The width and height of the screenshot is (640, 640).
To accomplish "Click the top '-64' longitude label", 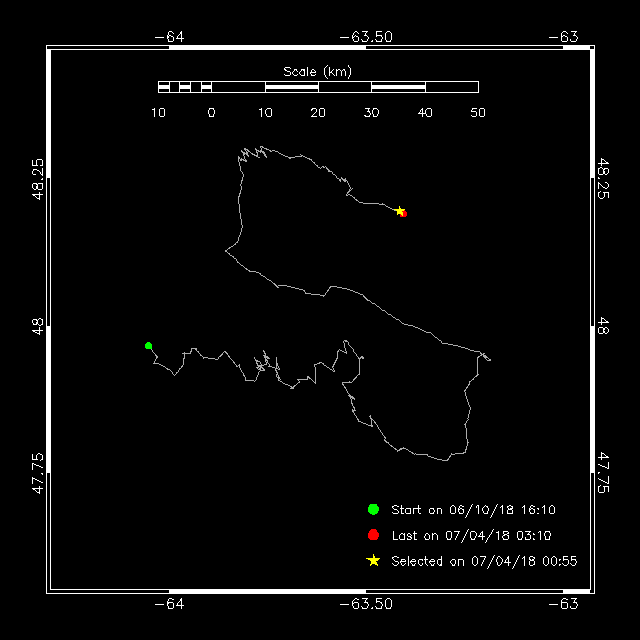I will [169, 37].
